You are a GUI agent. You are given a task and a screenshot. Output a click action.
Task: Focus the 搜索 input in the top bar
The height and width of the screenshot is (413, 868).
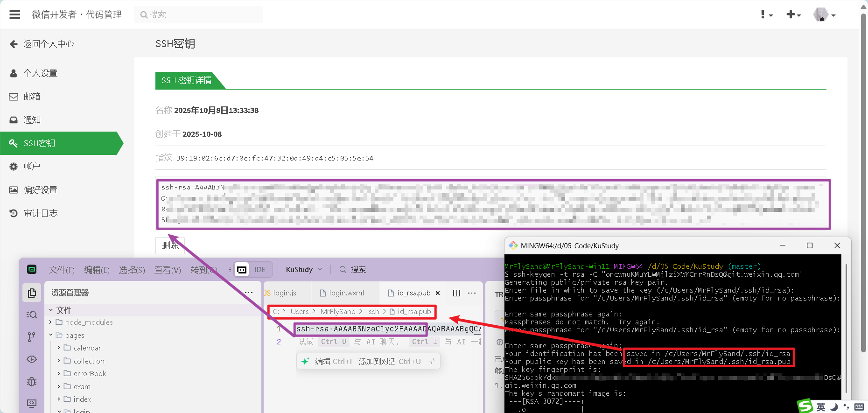[x=199, y=14]
